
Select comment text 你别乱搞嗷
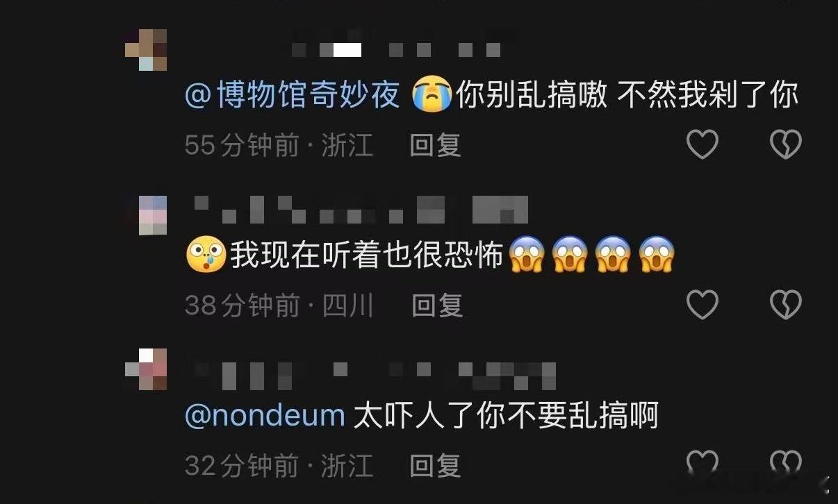(532, 95)
